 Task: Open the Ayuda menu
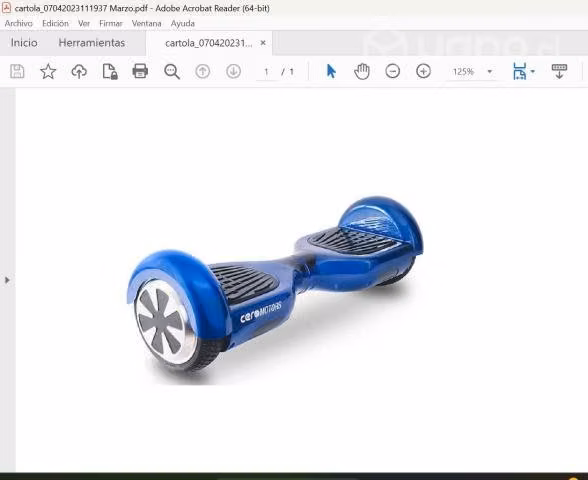pos(183,23)
